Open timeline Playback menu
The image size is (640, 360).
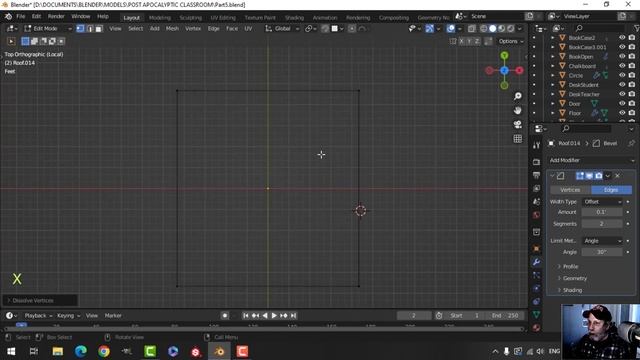(38, 316)
